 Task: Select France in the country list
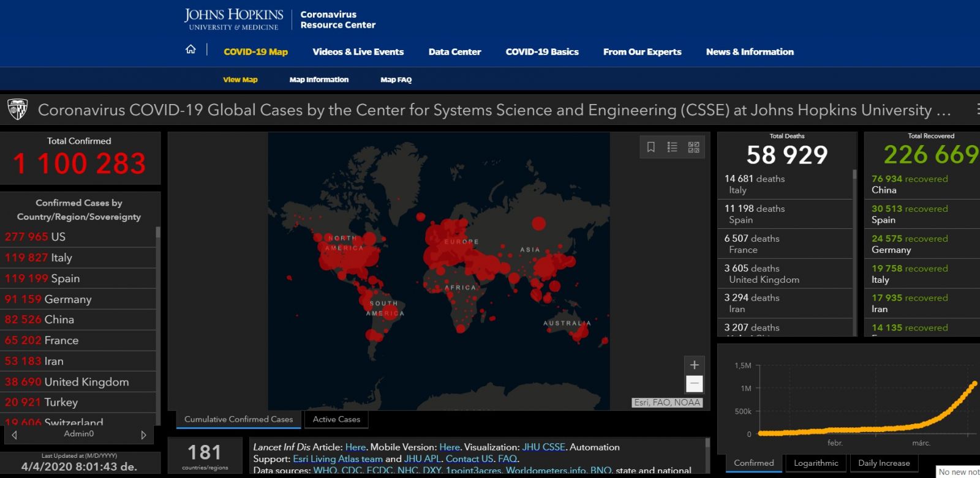click(x=78, y=340)
